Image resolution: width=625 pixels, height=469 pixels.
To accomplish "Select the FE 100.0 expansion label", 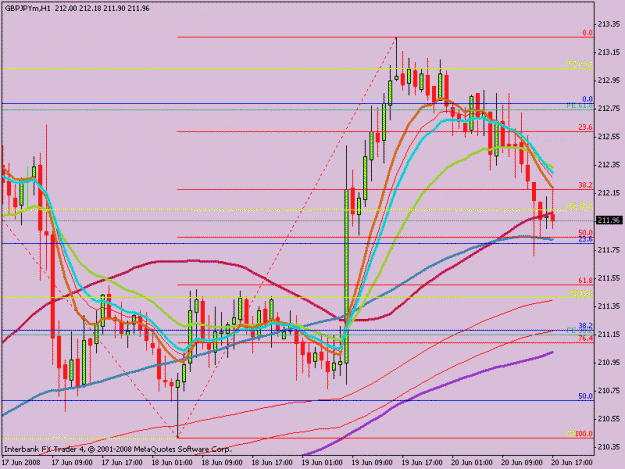I will point(580,434).
